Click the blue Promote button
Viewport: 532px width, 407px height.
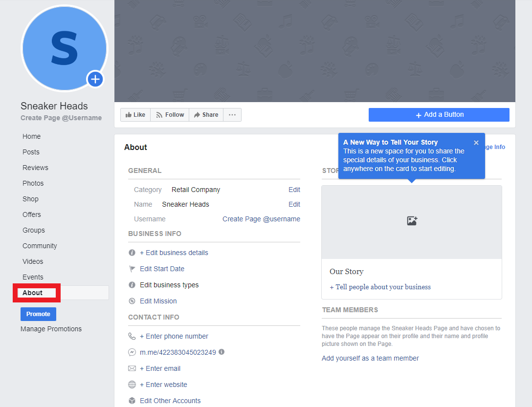(x=38, y=314)
